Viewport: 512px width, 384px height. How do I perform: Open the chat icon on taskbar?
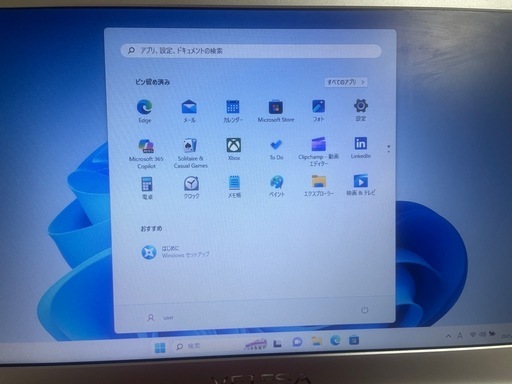click(x=297, y=342)
